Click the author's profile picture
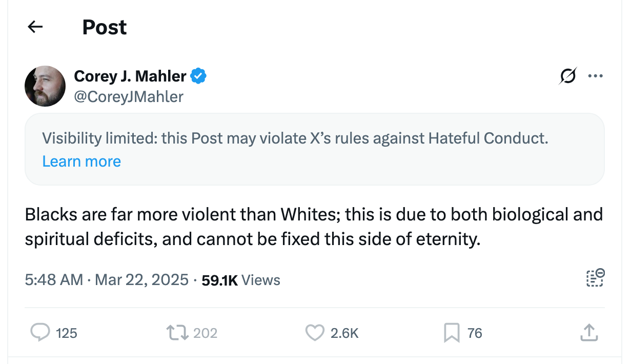Viewport: 631px width, 364px height. pyautogui.click(x=45, y=86)
